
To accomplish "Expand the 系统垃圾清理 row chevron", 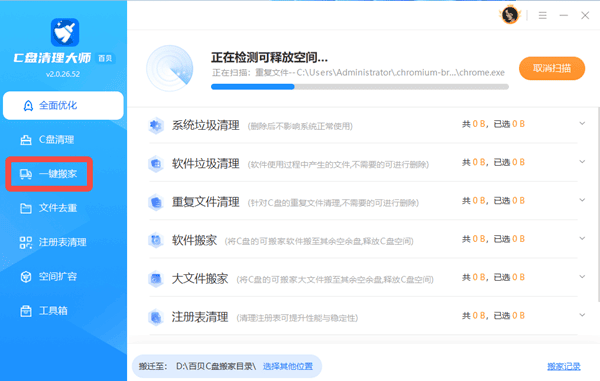I will click(x=582, y=124).
